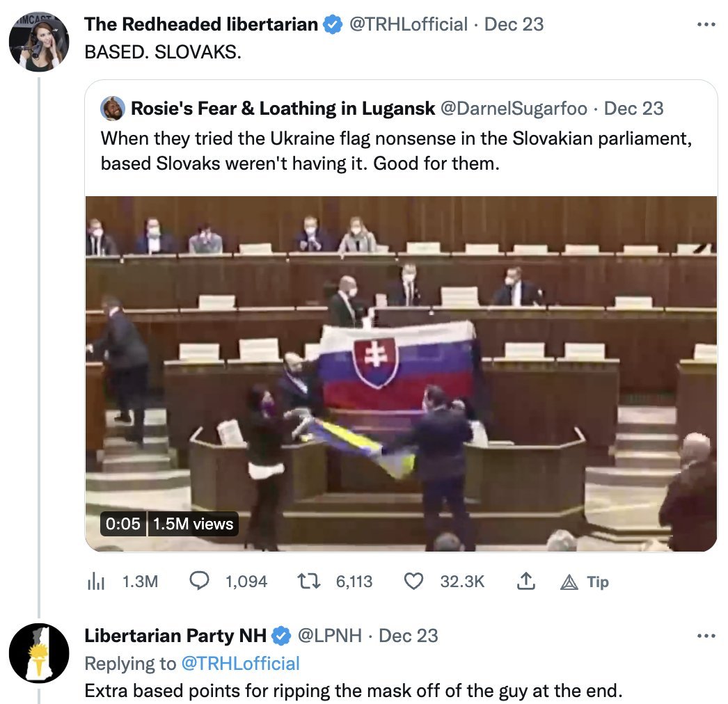Click the 0:05 video duration badge

tap(123, 524)
